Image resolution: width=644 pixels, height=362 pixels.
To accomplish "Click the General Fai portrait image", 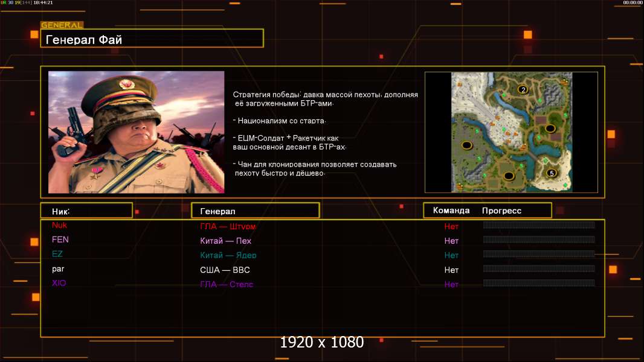I will (x=136, y=132).
